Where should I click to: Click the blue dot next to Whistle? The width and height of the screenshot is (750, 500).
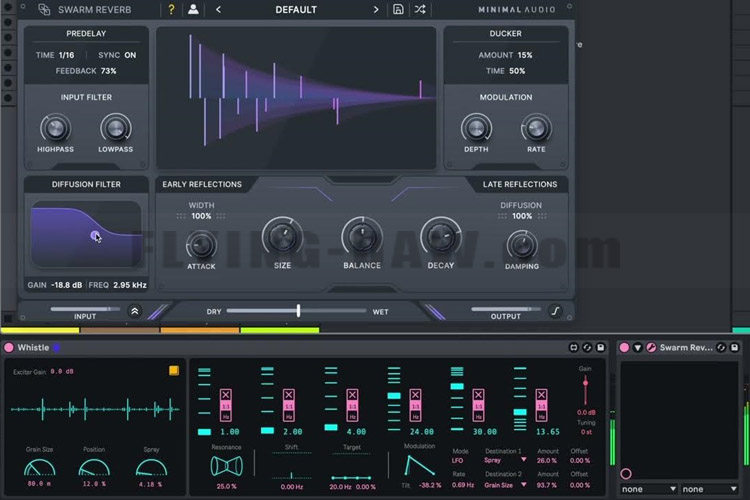56,348
